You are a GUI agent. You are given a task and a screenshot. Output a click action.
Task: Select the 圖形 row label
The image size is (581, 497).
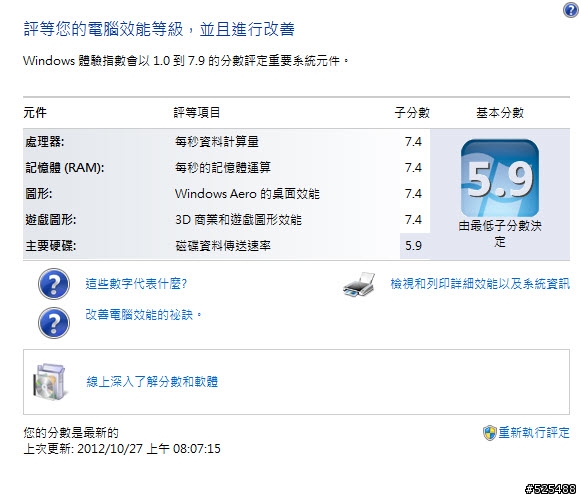coord(39,193)
